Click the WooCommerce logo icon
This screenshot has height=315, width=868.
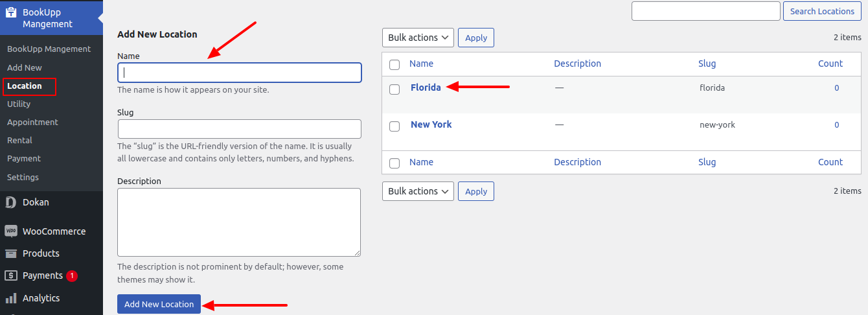[x=10, y=231]
